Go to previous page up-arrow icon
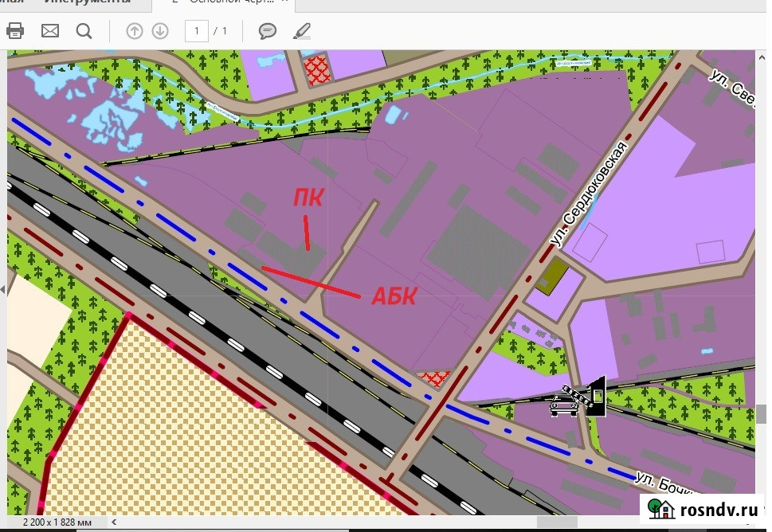Viewport: 772px width, 532px height. [x=135, y=31]
